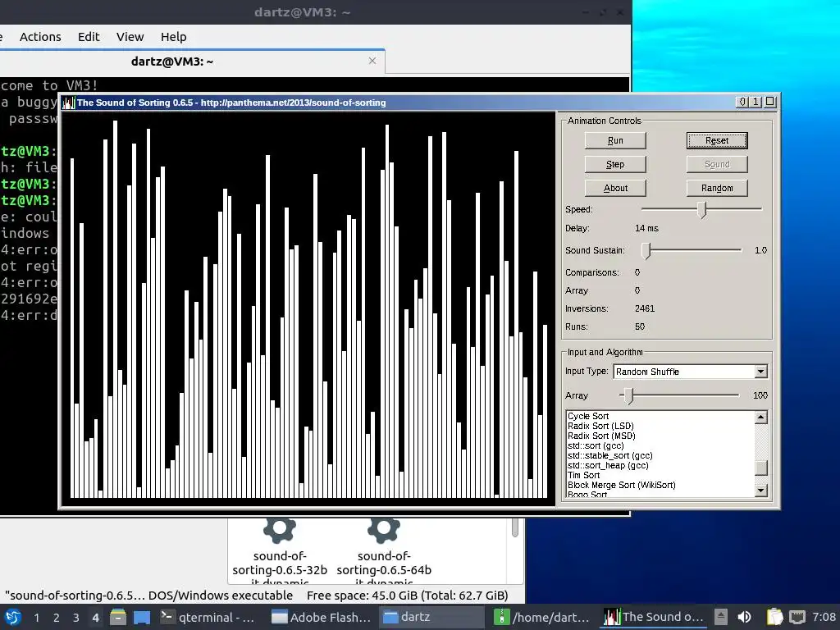Toggle the Sound button
The width and height of the screenshot is (840, 630).
717,164
